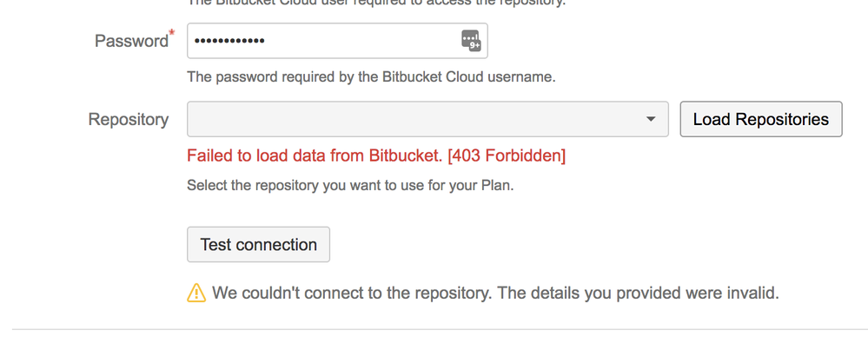This screenshot has width=868, height=337.
Task: Click the Select the repository helper text
Action: pyautogui.click(x=350, y=185)
